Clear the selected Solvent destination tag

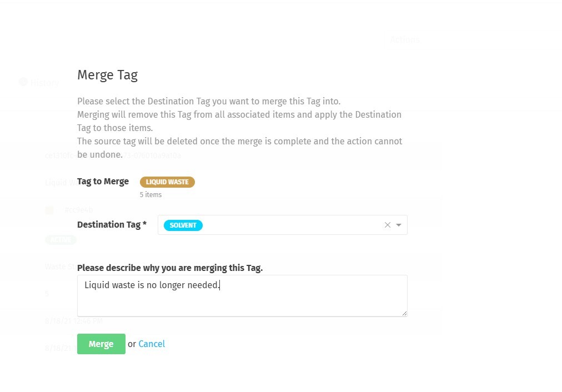pos(388,225)
